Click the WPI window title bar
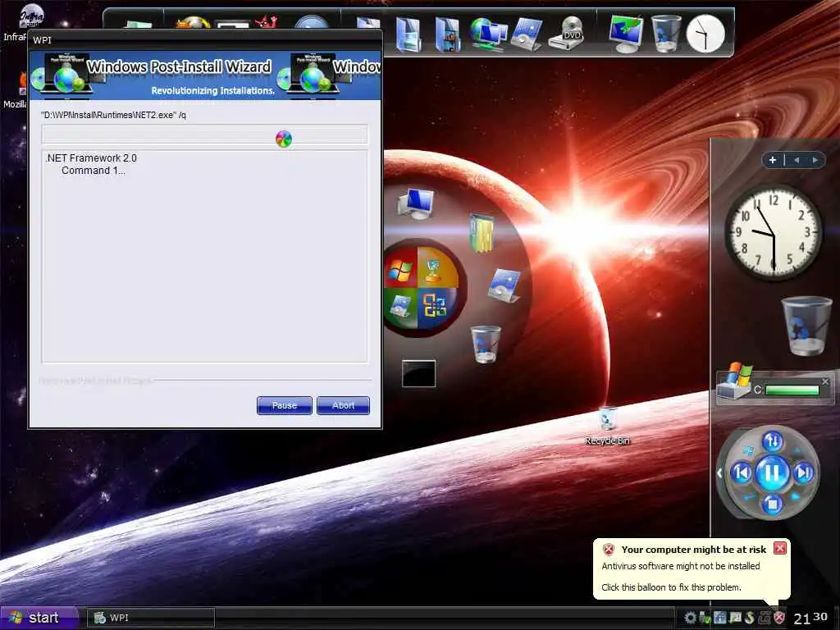840x630 pixels. click(205, 39)
